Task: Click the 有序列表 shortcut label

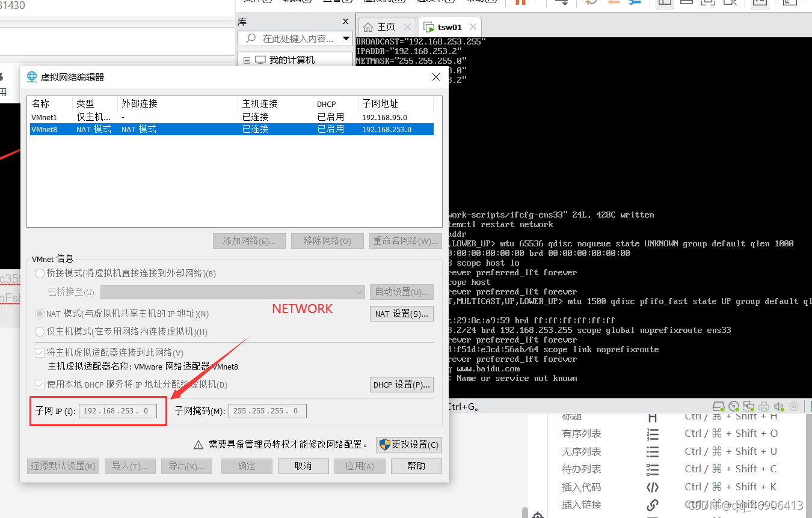Action: point(582,434)
